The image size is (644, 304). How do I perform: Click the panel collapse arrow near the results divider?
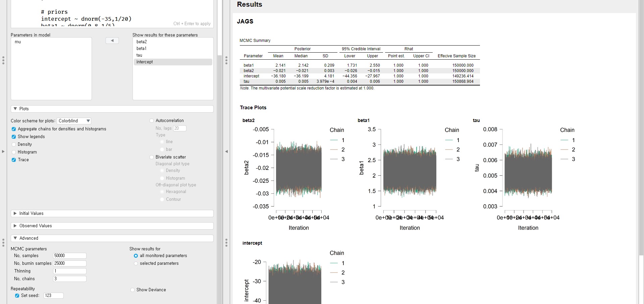226,151
